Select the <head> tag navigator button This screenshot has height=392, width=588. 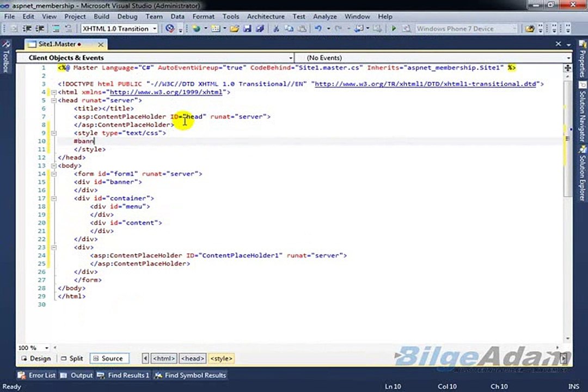pyautogui.click(x=192, y=358)
